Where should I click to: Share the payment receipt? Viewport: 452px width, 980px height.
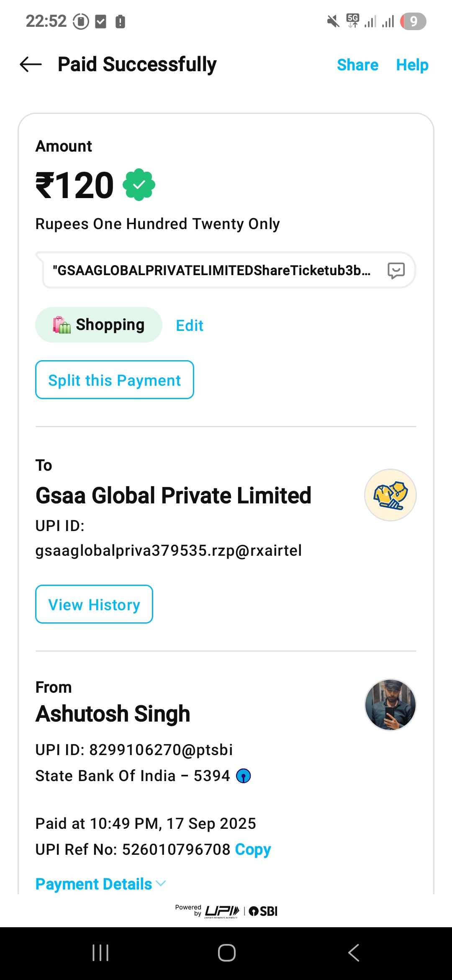tap(357, 65)
